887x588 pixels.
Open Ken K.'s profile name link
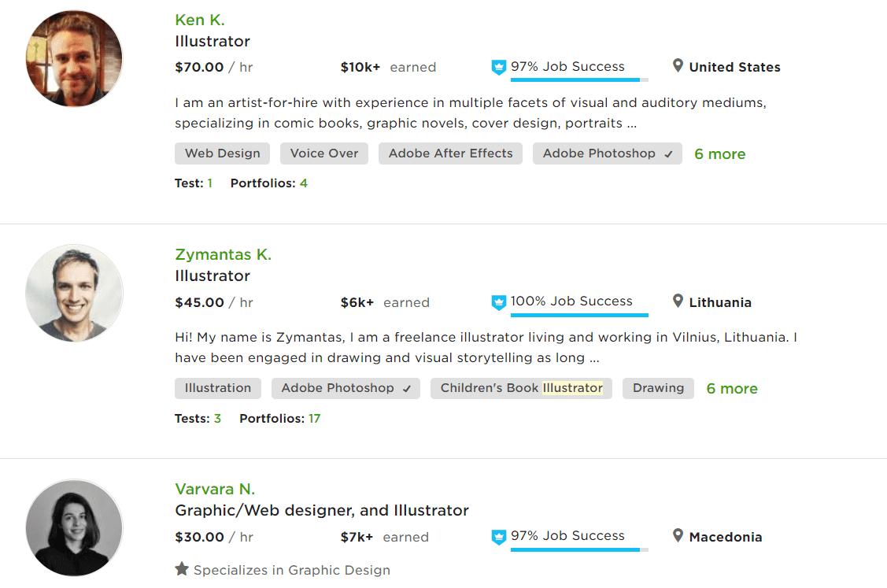(x=200, y=20)
